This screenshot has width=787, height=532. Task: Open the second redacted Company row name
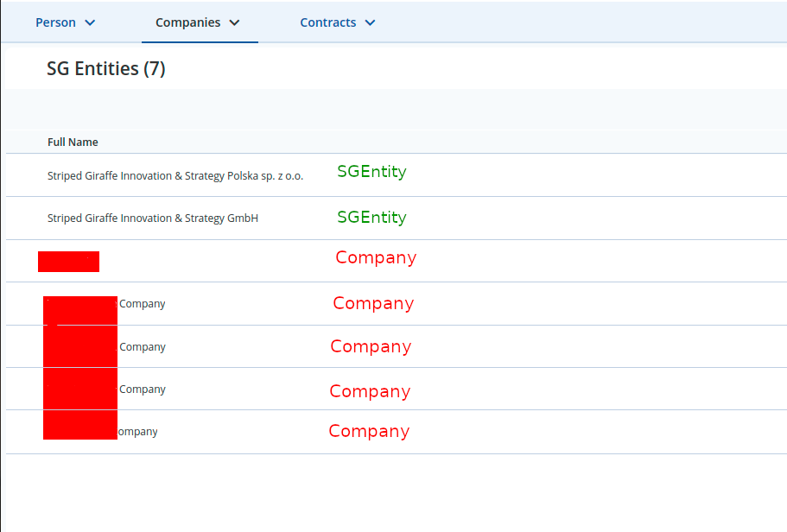(x=142, y=347)
